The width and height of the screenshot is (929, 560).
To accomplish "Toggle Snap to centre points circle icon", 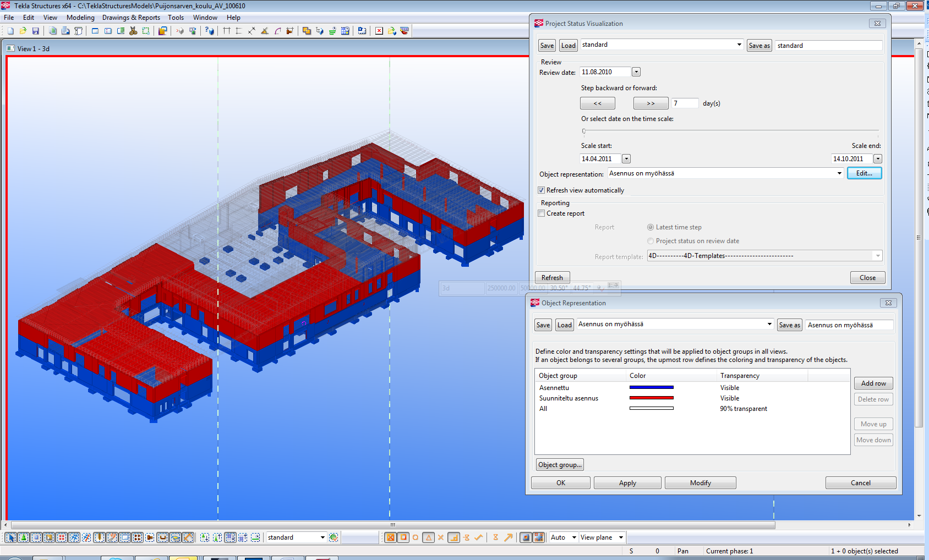I will 416,537.
